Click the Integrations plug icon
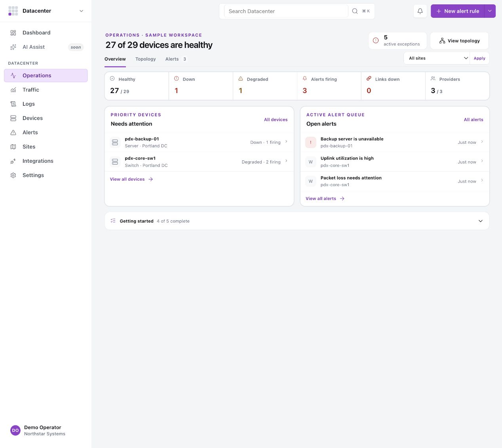 click(x=13, y=161)
